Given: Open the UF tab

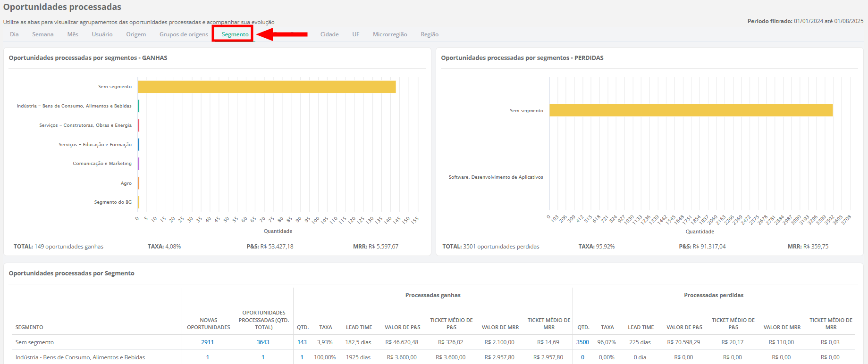Looking at the screenshot, I should [x=355, y=34].
